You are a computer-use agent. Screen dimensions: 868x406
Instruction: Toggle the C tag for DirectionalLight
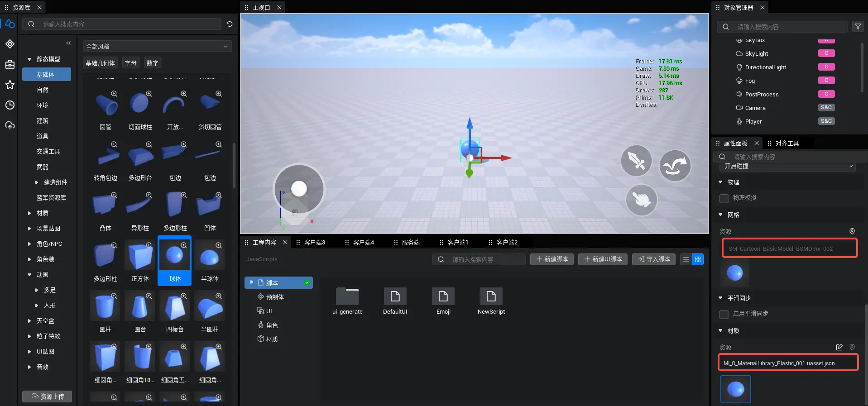pos(826,67)
